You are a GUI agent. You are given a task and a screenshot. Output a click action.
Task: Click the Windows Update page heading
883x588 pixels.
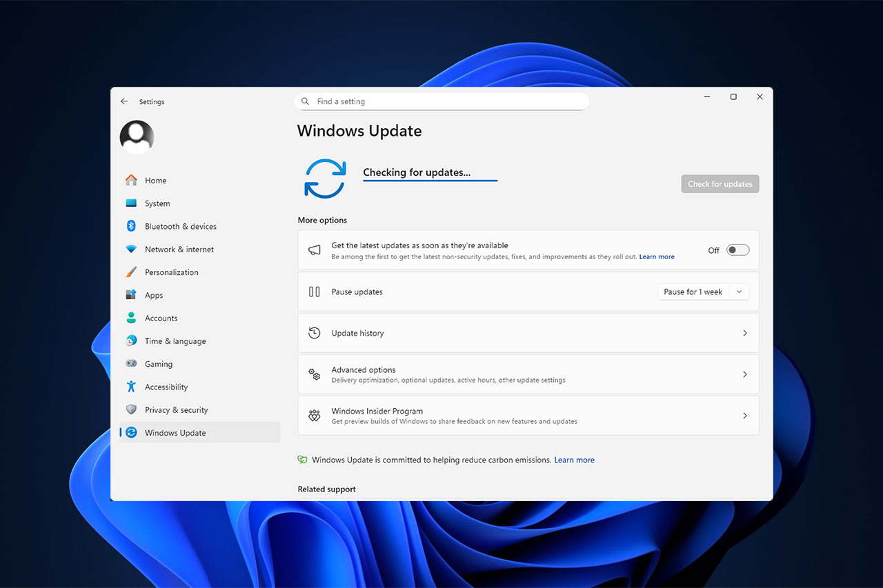tap(359, 131)
